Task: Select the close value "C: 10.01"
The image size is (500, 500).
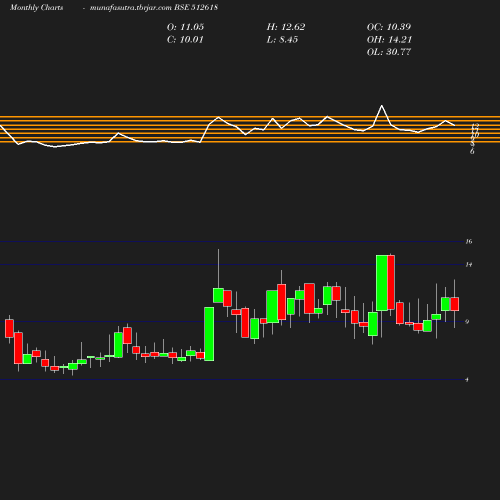Action: pyautogui.click(x=185, y=40)
